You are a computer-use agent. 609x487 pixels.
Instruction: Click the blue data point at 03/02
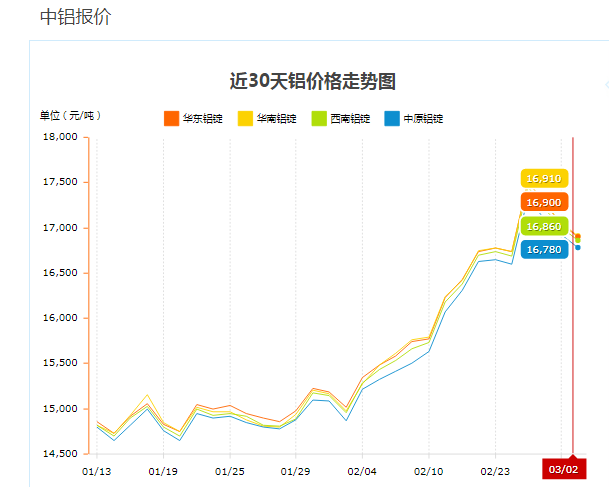point(578,247)
